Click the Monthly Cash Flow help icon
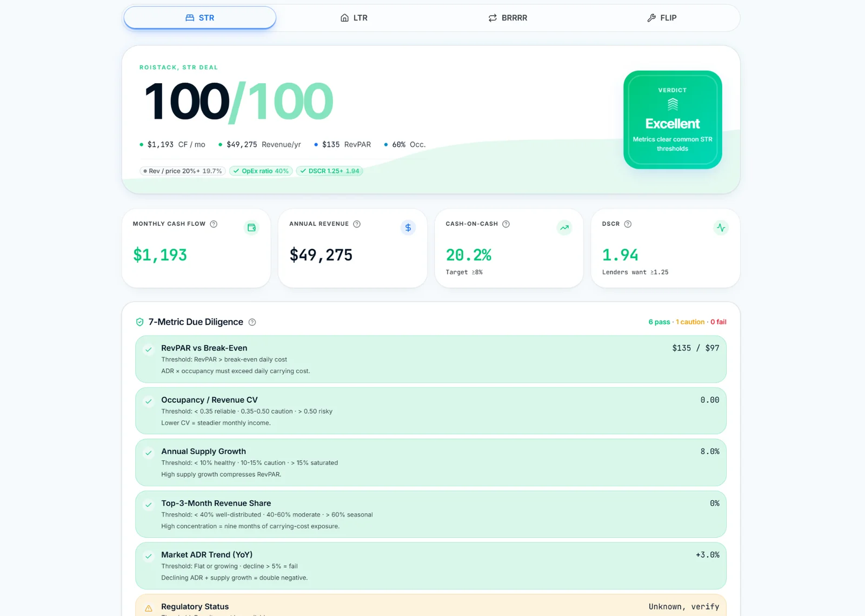The height and width of the screenshot is (616, 865). (x=214, y=224)
